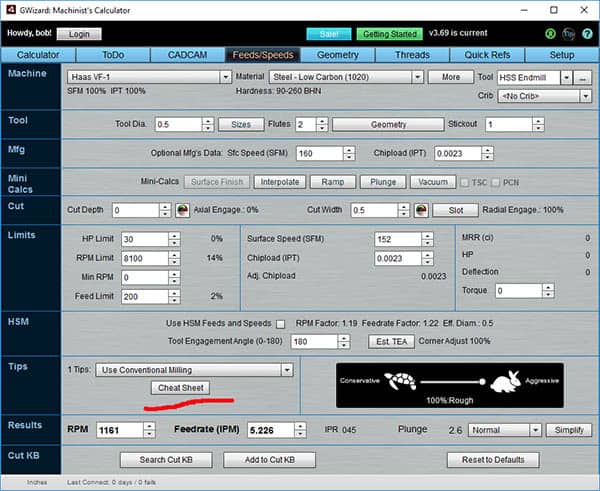Increase the Tool Dia stepper
This screenshot has width=600, height=491.
(208, 121)
